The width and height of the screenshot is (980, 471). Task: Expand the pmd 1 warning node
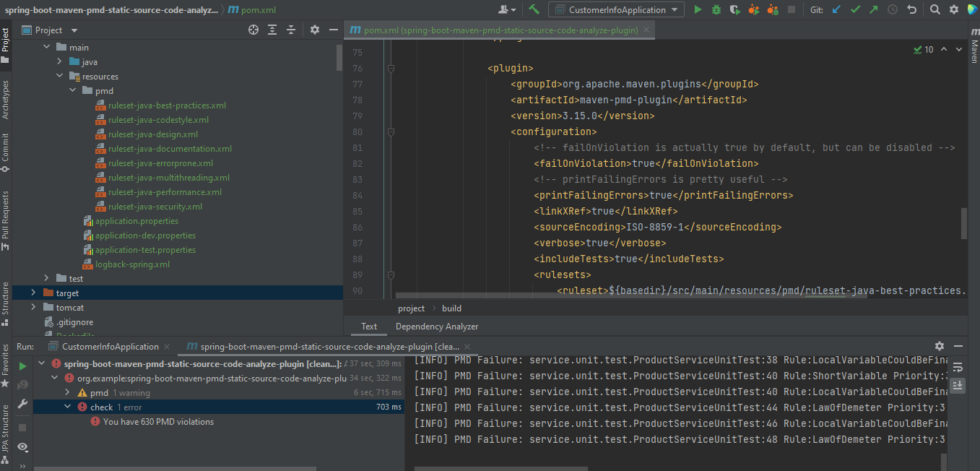(66, 392)
